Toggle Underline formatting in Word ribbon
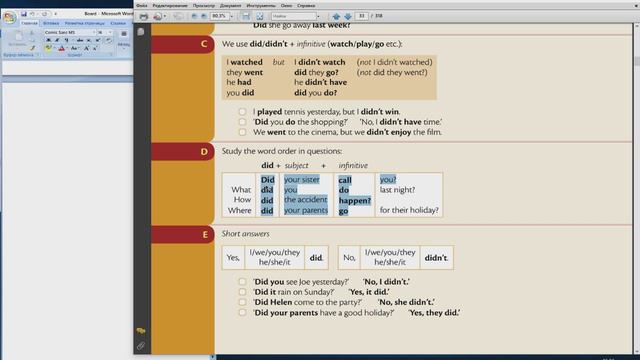Viewport: 640px width, 360px height. 67,40
